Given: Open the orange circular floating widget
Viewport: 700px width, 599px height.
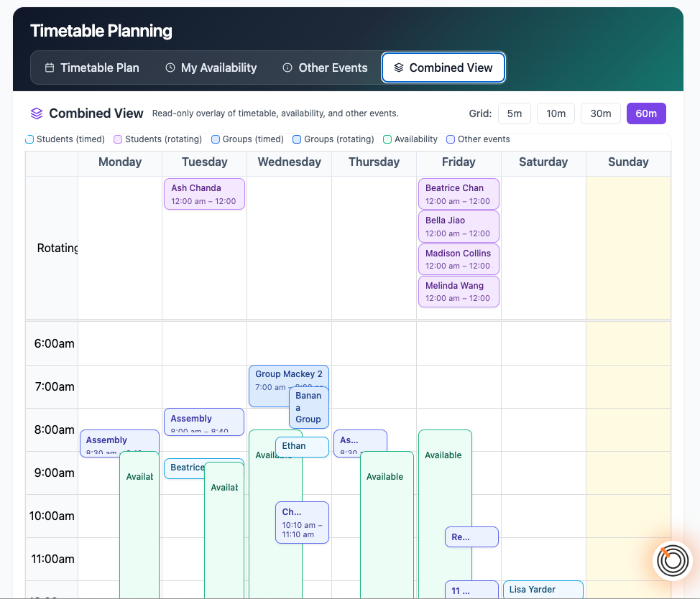Looking at the screenshot, I should 672,561.
